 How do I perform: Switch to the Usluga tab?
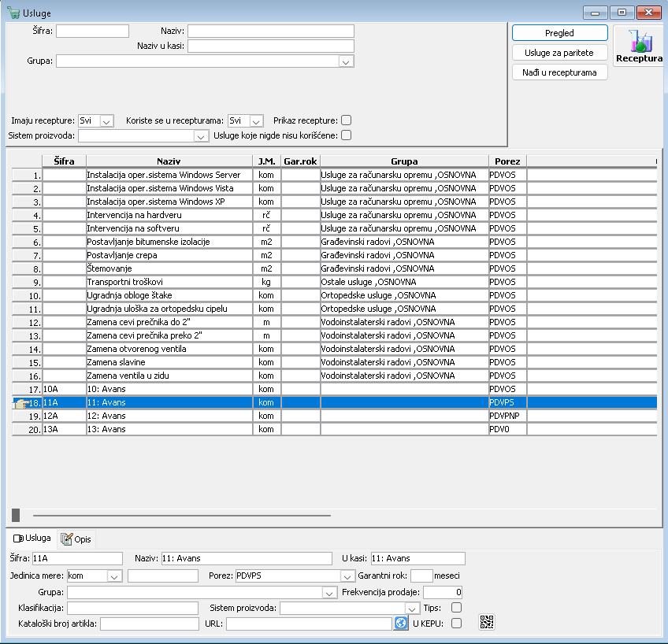click(32, 538)
